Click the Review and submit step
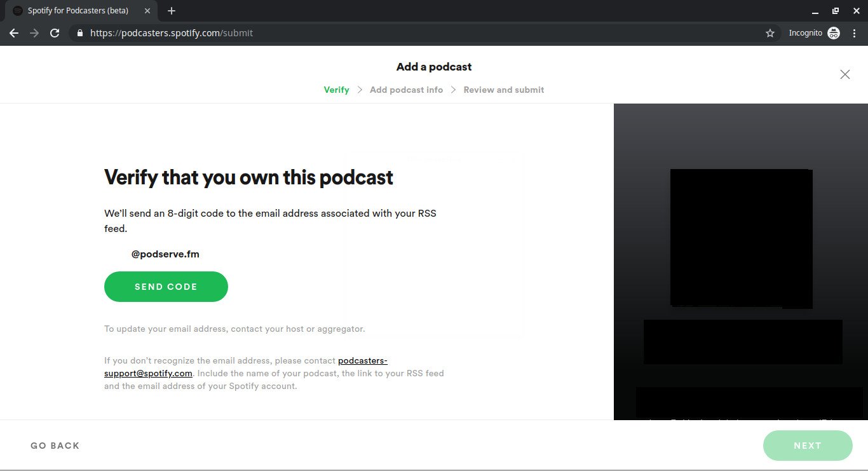Viewport: 868px width, 471px height. point(504,90)
